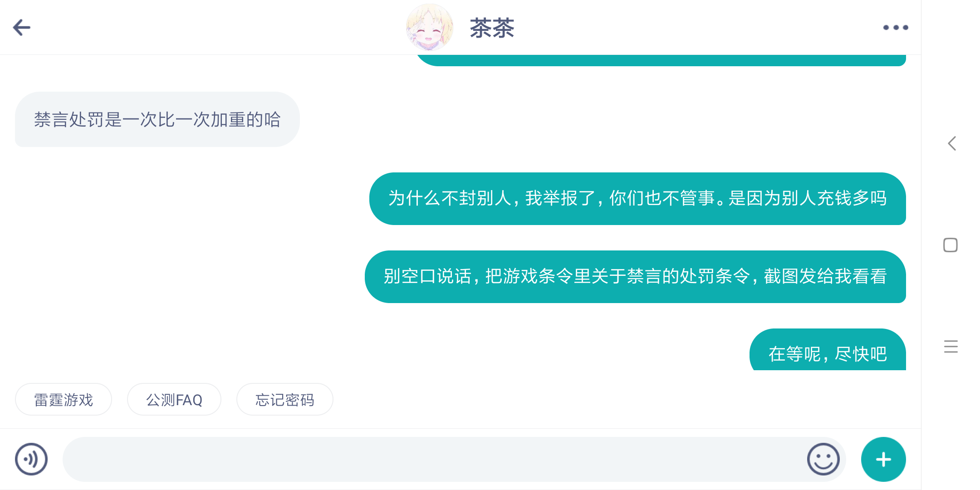Open Android recent apps menu icon
Image resolution: width=980 pixels, height=490 pixels.
point(951,347)
